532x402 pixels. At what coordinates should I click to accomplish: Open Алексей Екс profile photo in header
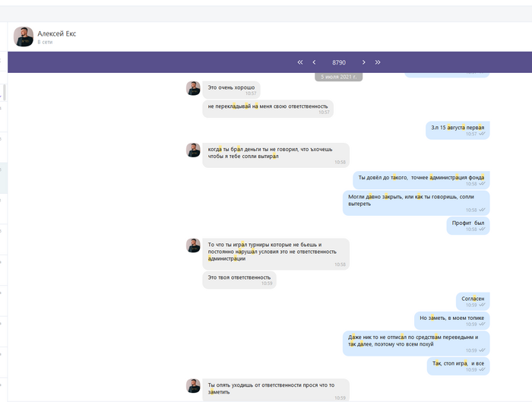pos(24,36)
